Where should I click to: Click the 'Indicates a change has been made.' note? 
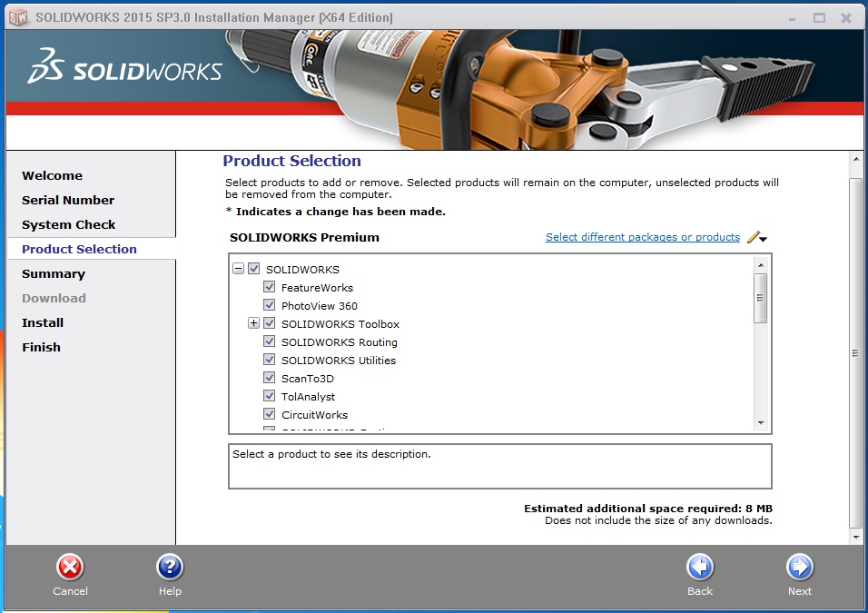coord(340,212)
